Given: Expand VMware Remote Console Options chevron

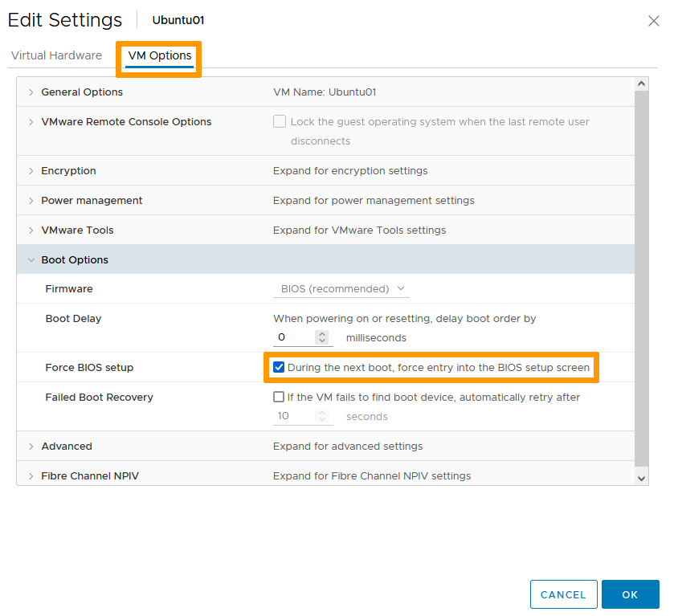Looking at the screenshot, I should pyautogui.click(x=31, y=122).
